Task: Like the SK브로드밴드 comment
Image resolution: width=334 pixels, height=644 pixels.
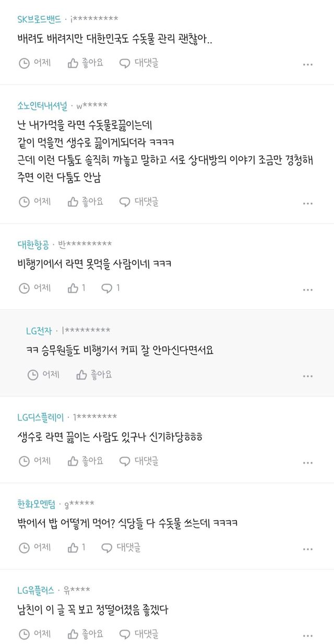Action: (x=86, y=63)
